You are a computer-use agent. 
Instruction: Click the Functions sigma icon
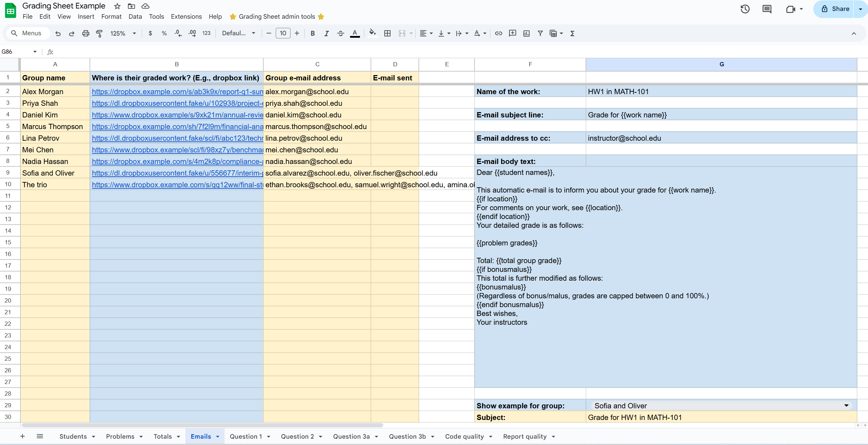point(573,33)
